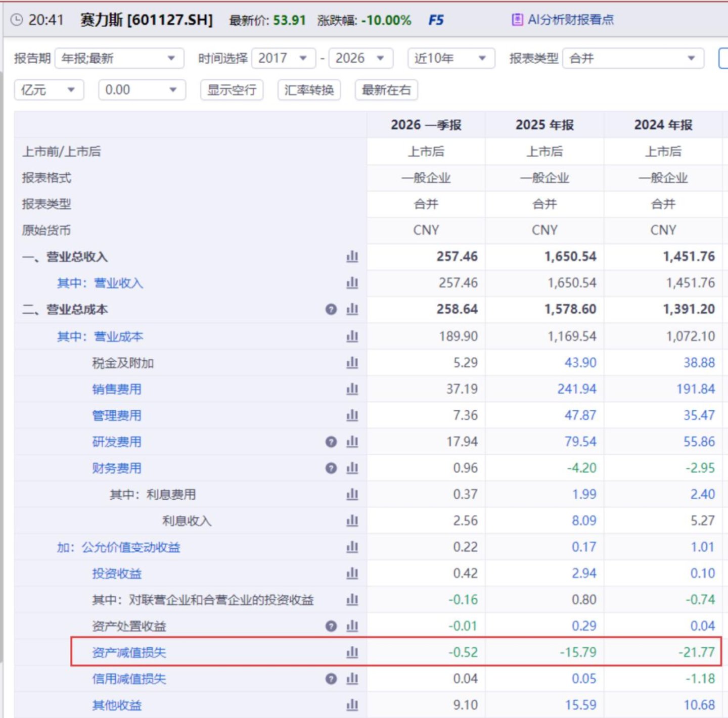The width and height of the screenshot is (728, 718).
Task: Open chart icon for 营业总收入 row
Action: click(352, 257)
